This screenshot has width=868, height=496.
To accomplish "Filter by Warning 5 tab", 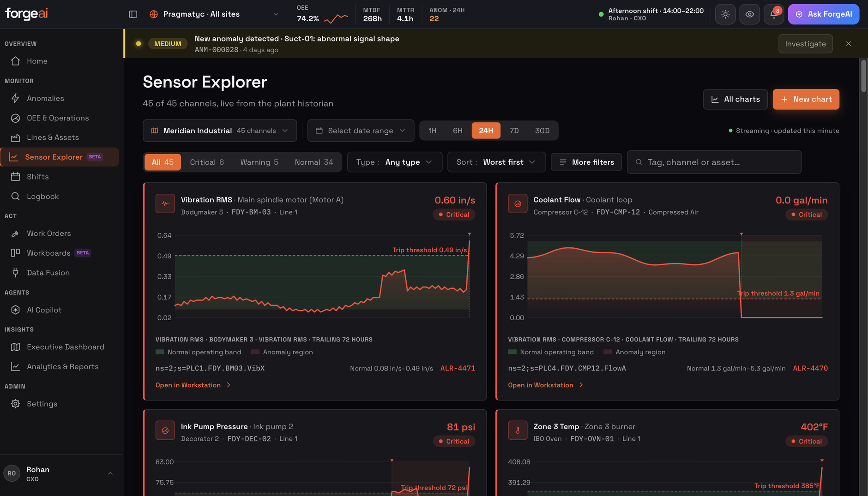I will (x=259, y=162).
